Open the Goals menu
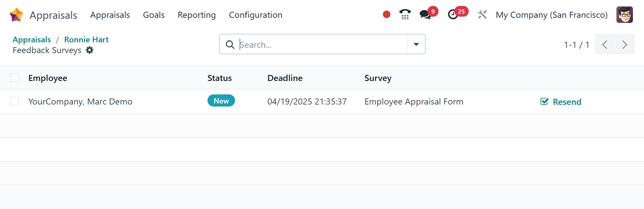Viewport: 644px width, 209px height. tap(153, 15)
